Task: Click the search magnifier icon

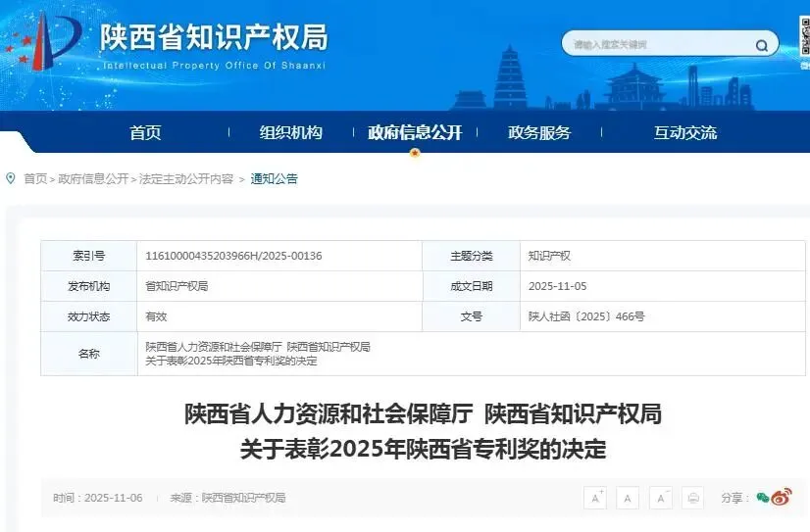Action: tap(762, 45)
